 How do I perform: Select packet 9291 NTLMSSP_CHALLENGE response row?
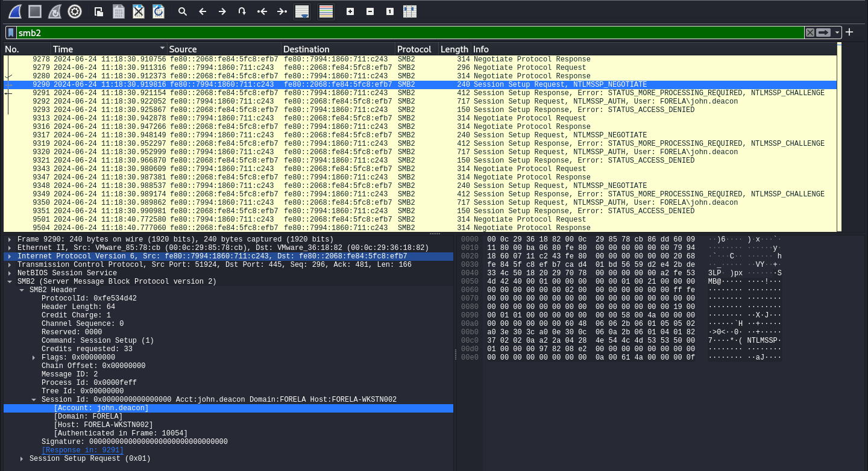pyautogui.click(x=420, y=93)
